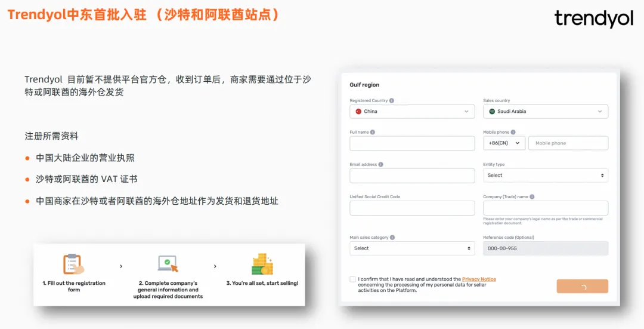
Task: Click the gold coins selling icon
Action: (x=262, y=264)
